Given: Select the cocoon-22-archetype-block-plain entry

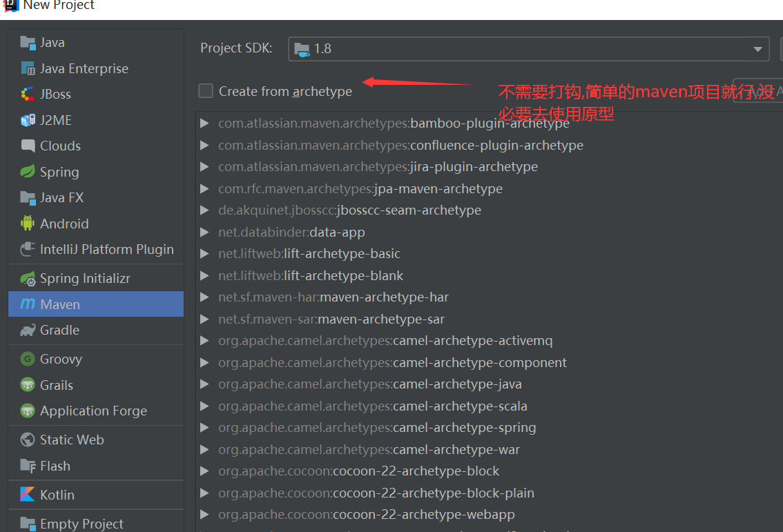Looking at the screenshot, I should click(x=376, y=493).
